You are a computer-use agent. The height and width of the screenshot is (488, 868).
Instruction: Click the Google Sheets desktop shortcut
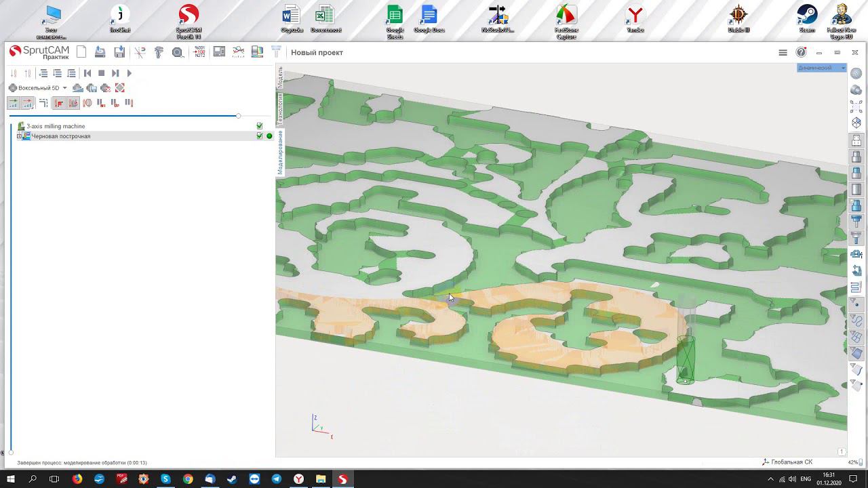pos(395,21)
